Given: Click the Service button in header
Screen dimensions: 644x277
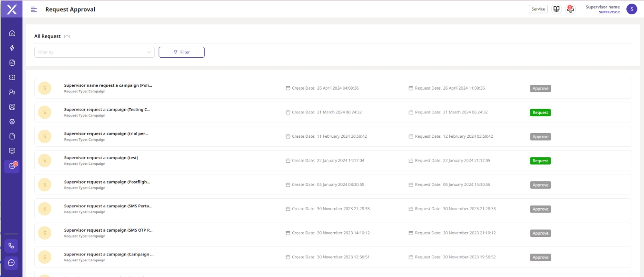Looking at the screenshot, I should click(x=538, y=9).
